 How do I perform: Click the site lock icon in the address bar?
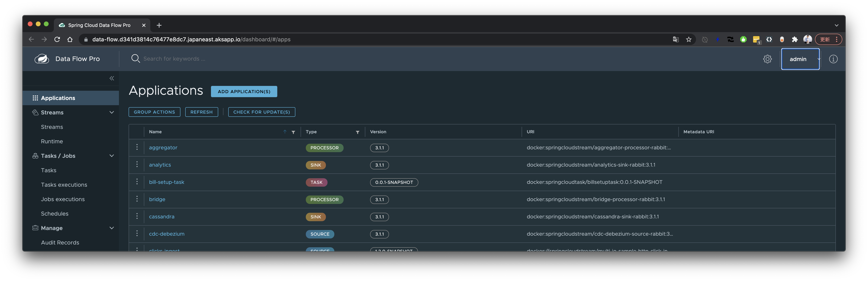tap(86, 39)
